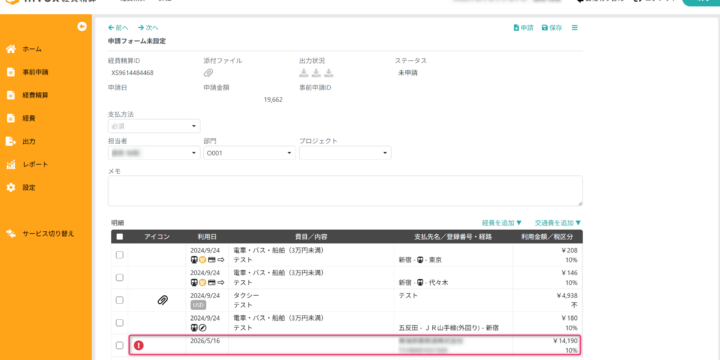Click train icon under date in ¥180 row
The image size is (720, 360).
(x=194, y=328)
